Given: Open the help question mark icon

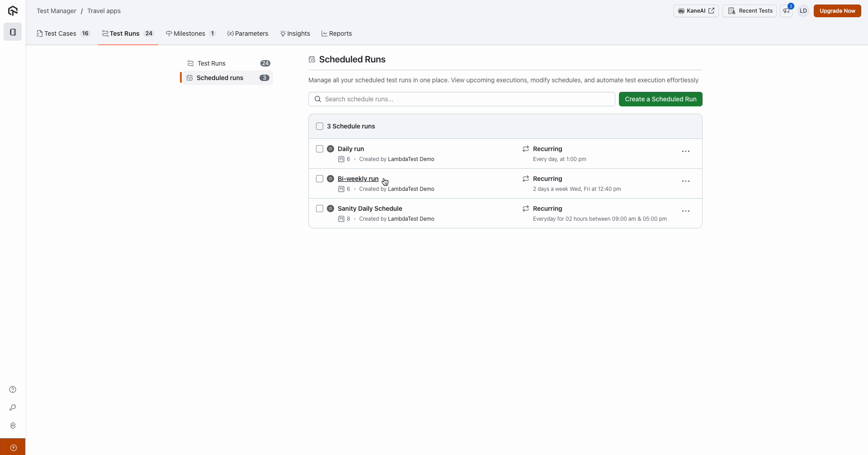Looking at the screenshot, I should click(13, 389).
